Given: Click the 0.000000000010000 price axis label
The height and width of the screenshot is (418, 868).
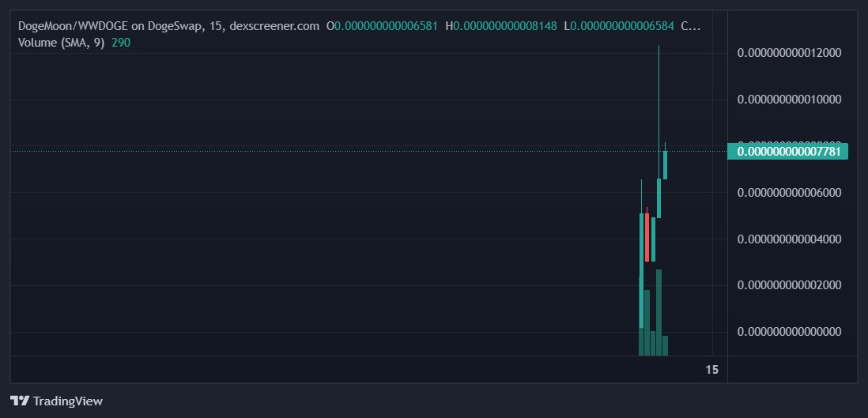Looking at the screenshot, I should click(x=790, y=99).
